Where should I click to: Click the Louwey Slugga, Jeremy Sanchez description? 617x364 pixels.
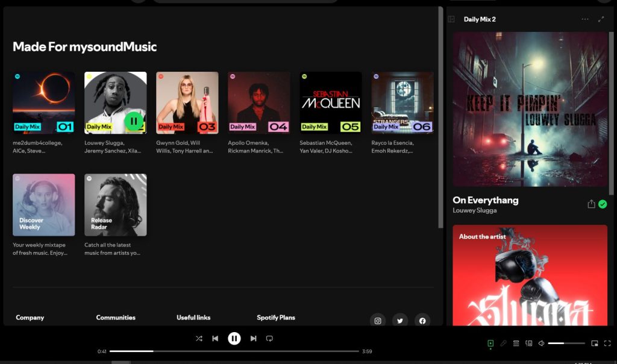tap(113, 147)
